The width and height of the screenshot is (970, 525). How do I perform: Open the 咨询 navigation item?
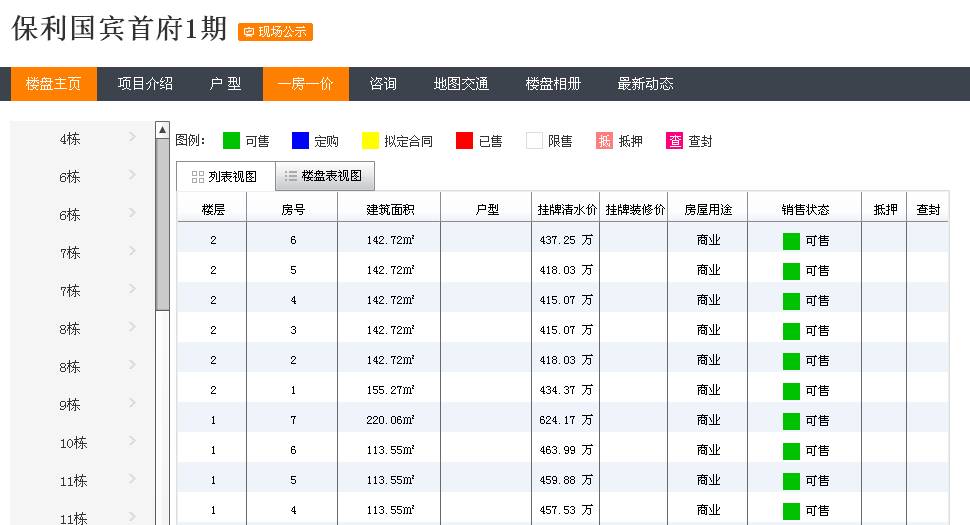tap(383, 83)
